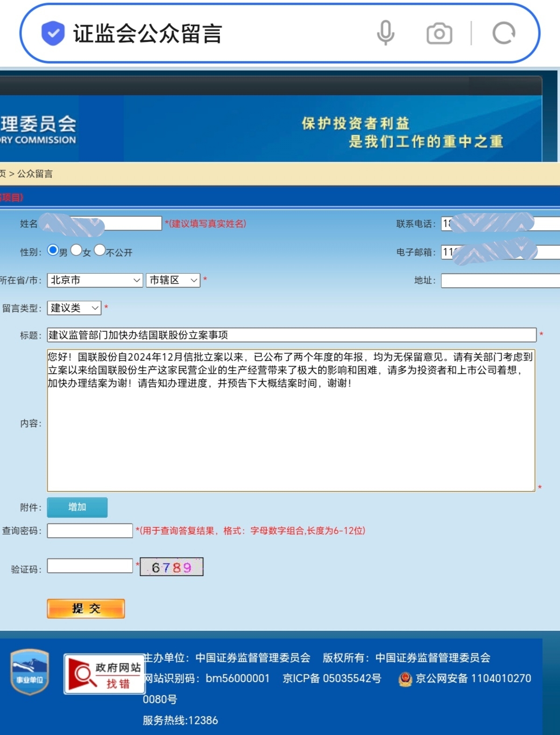
Task: Reload the page with refresh icon
Action: click(x=503, y=33)
